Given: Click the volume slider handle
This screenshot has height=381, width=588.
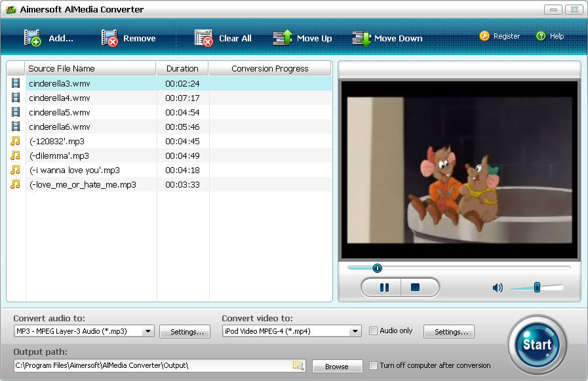Looking at the screenshot, I should (537, 287).
